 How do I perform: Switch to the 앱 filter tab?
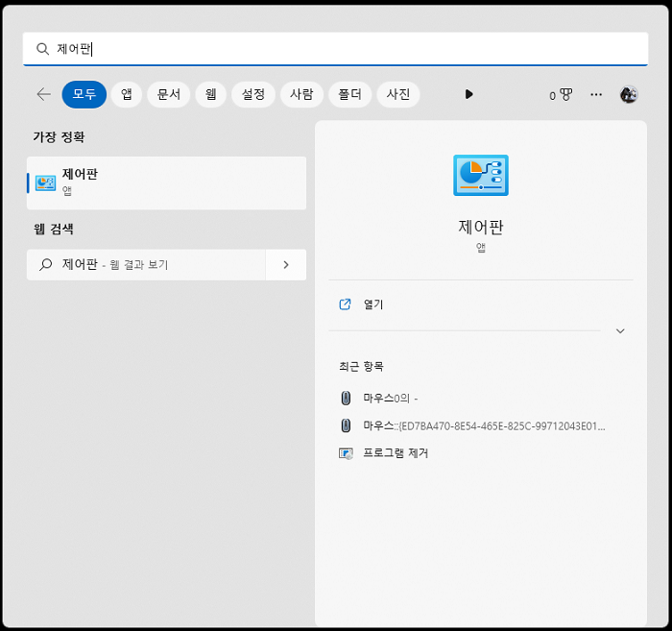click(127, 94)
